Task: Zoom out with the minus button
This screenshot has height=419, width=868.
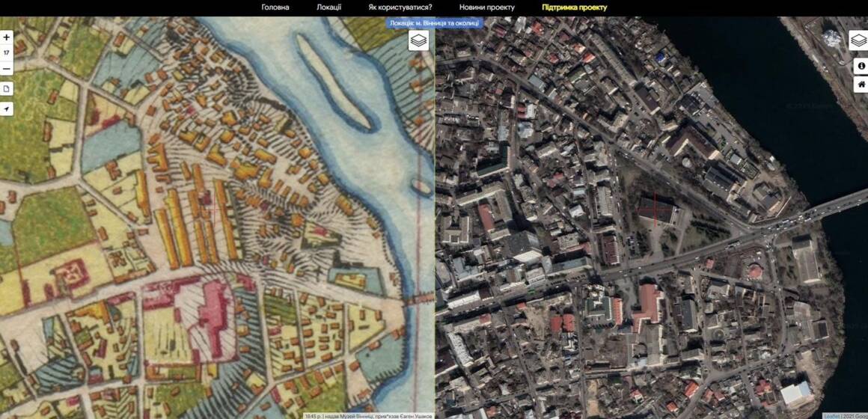Action: point(6,69)
